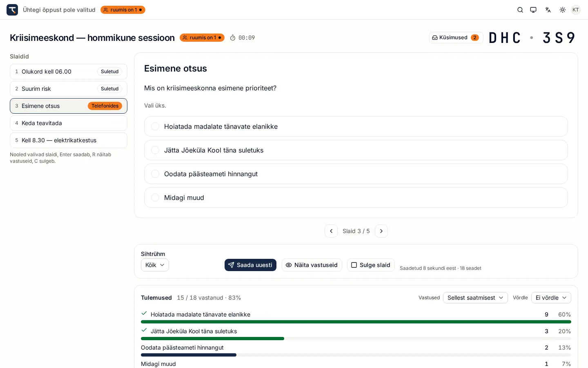Click the 'Slaid 3 / 5' indicator
588x368 pixels.
(356, 231)
